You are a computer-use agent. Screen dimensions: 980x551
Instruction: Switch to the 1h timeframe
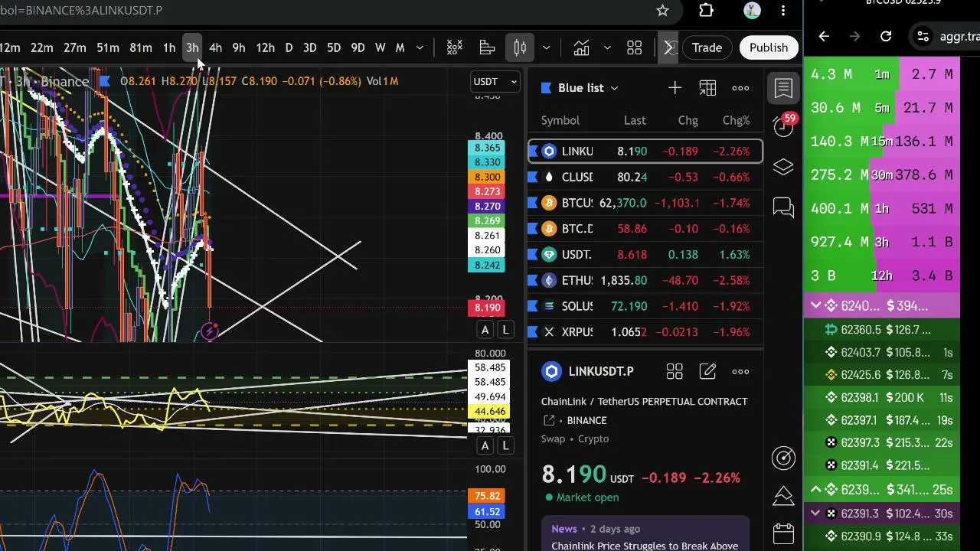(x=168, y=48)
